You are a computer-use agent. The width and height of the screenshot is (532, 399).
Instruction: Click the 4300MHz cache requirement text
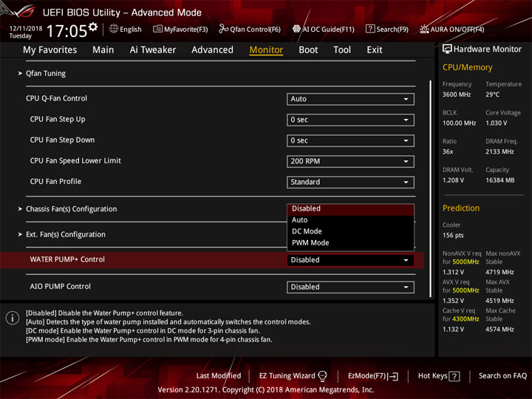(x=465, y=319)
